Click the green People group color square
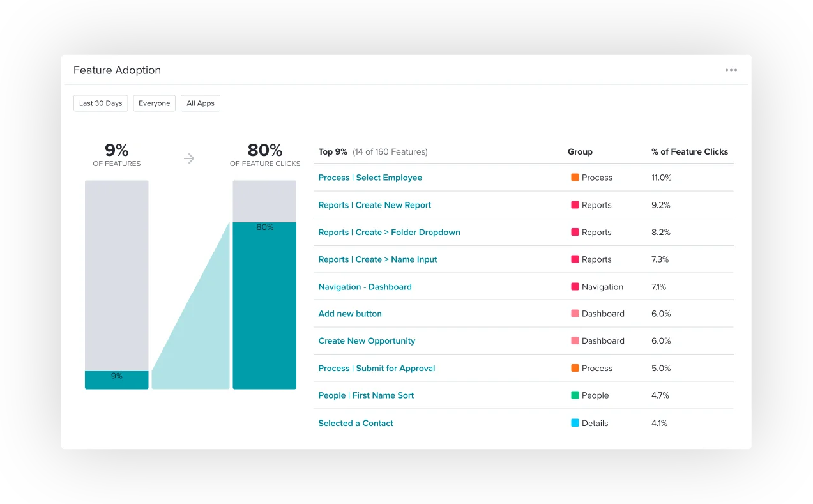 (x=575, y=395)
